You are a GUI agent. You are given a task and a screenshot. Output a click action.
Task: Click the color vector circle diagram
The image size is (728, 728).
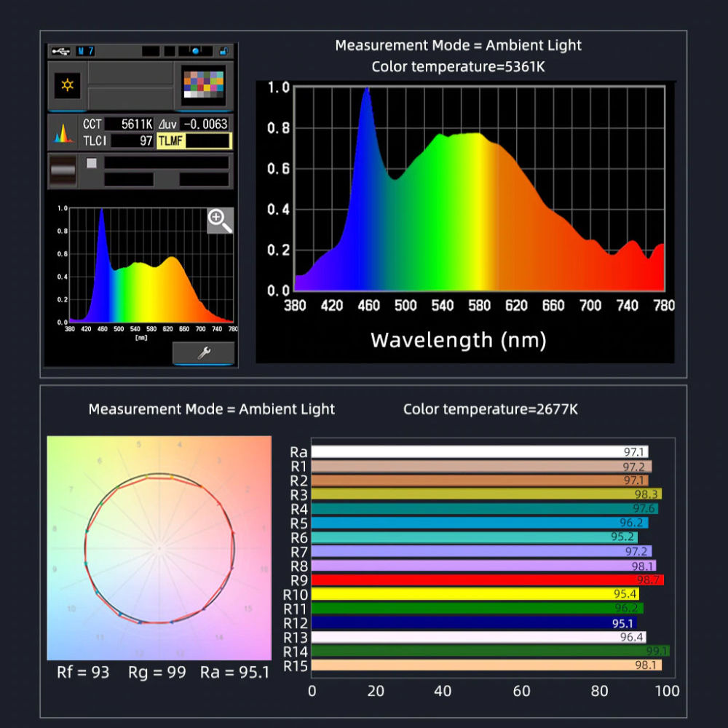pos(159,547)
